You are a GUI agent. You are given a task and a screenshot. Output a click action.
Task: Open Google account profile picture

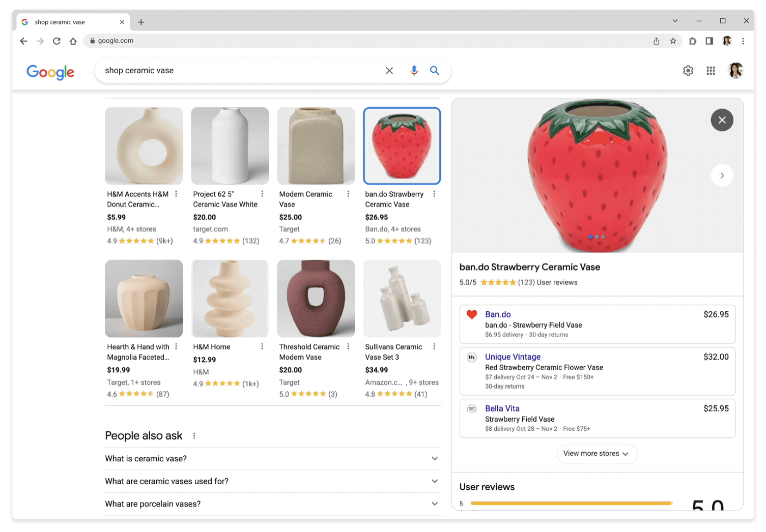(735, 71)
